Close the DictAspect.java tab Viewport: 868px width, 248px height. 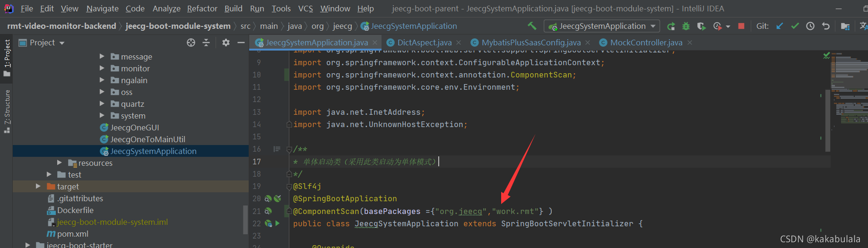coord(459,43)
